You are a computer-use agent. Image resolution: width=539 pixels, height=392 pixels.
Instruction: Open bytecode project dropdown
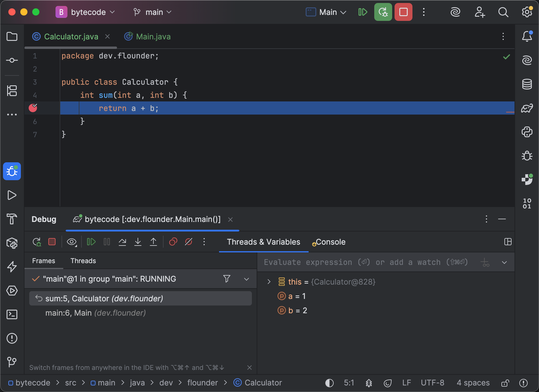point(85,12)
